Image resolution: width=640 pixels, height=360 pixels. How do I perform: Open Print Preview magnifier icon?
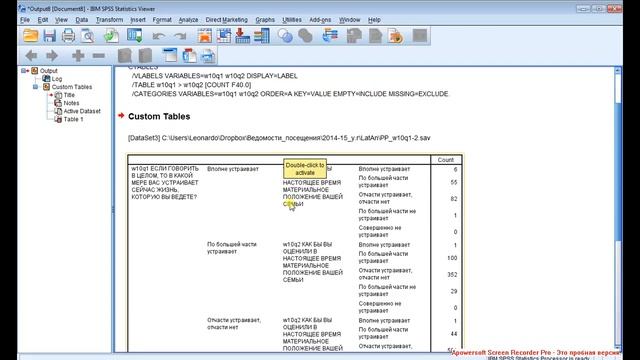[x=87, y=36]
